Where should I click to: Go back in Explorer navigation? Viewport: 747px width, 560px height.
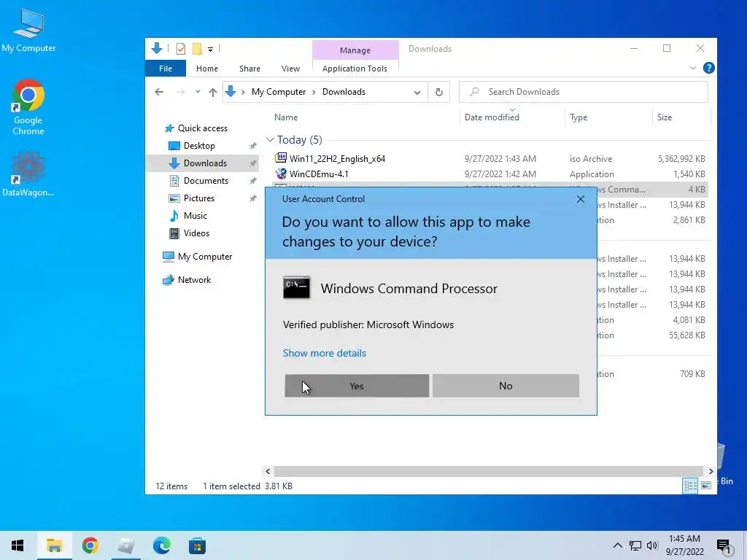pyautogui.click(x=159, y=92)
